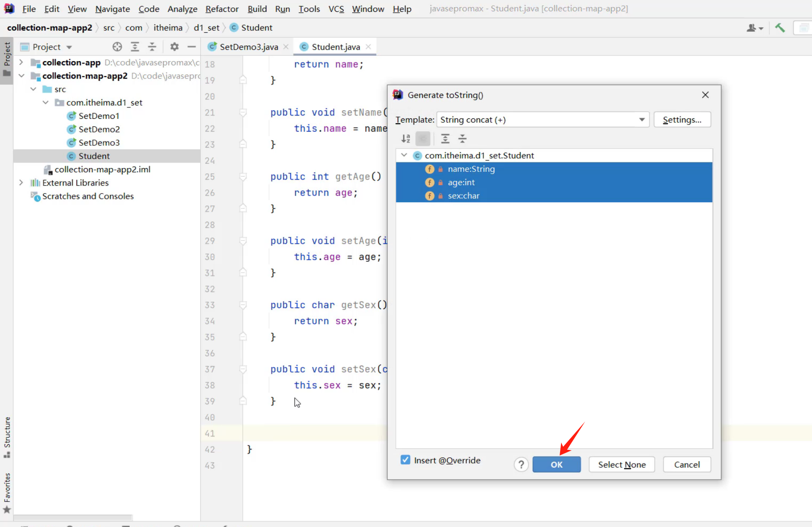Screen dimensions: 812x527
Task: Hide the Project panel with minus icon
Action: click(191, 46)
